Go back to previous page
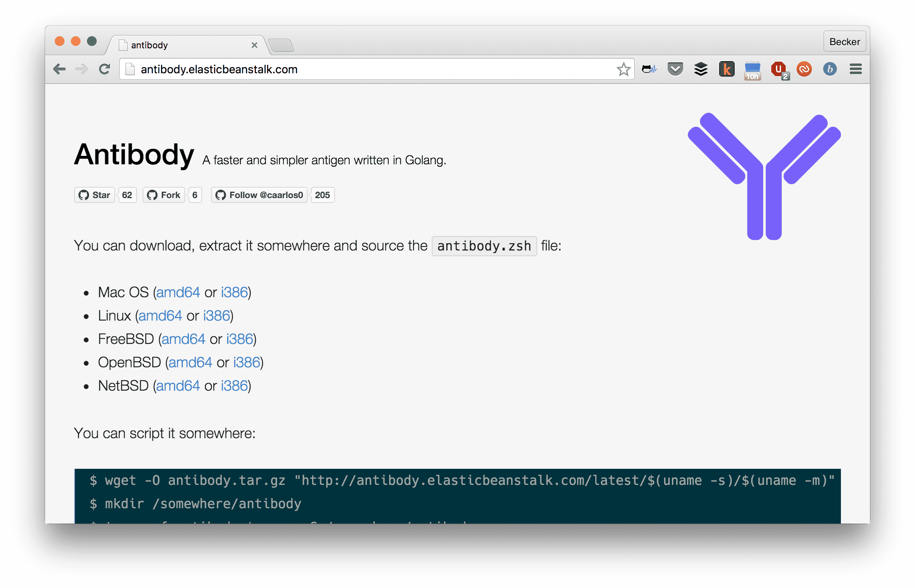915x588 pixels. coord(60,69)
